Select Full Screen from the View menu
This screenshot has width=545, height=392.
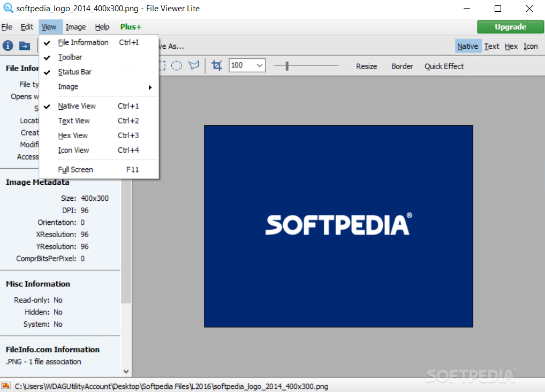[99, 170]
